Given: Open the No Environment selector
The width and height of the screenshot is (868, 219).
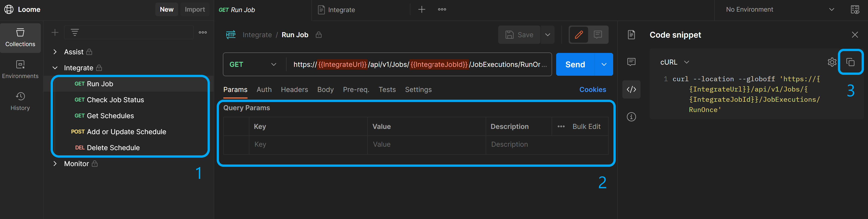Looking at the screenshot, I should (780, 9).
